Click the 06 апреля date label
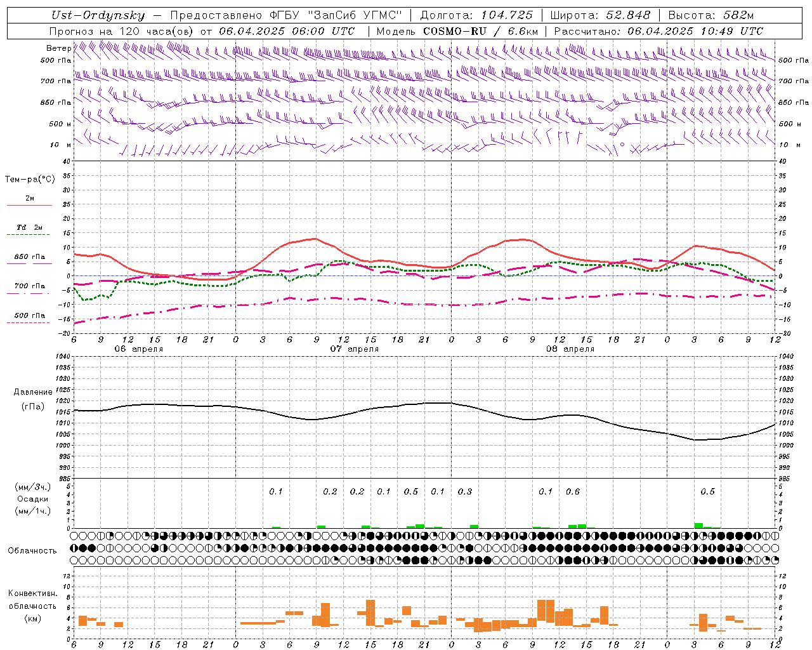The height and width of the screenshot is (650, 812). click(x=138, y=349)
